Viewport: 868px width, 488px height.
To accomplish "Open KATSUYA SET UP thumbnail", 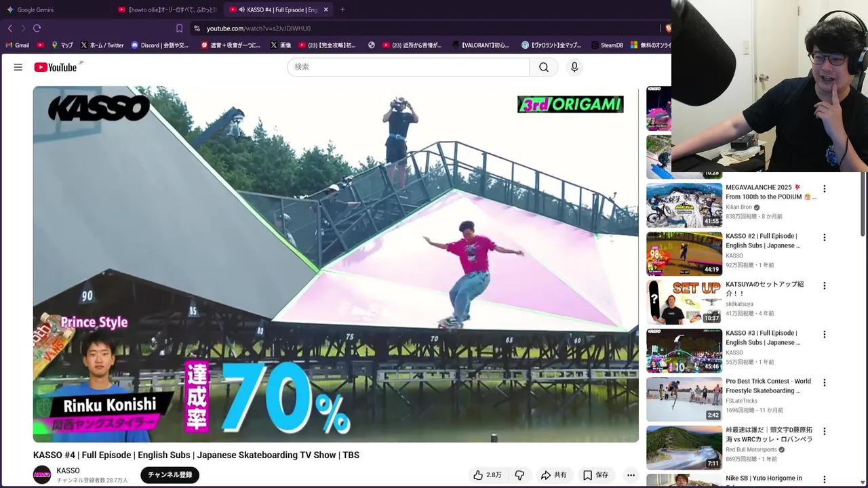I will (684, 302).
